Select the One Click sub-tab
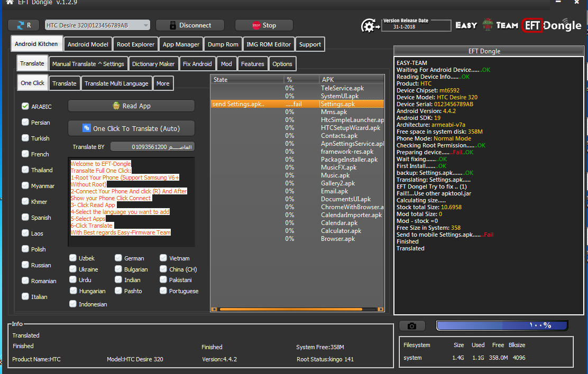Viewport: 588px width, 374px height. [x=32, y=83]
